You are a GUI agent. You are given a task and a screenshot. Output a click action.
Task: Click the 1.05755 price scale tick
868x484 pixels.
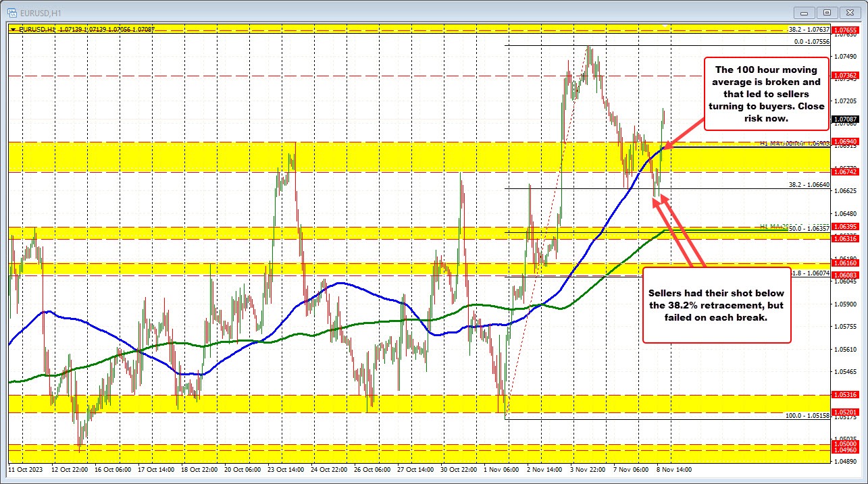coord(846,326)
